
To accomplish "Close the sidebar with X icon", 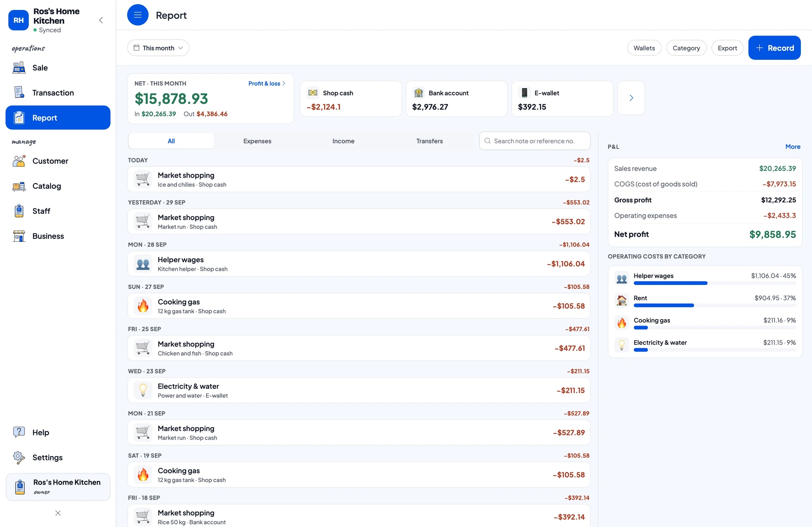I will pos(58,513).
